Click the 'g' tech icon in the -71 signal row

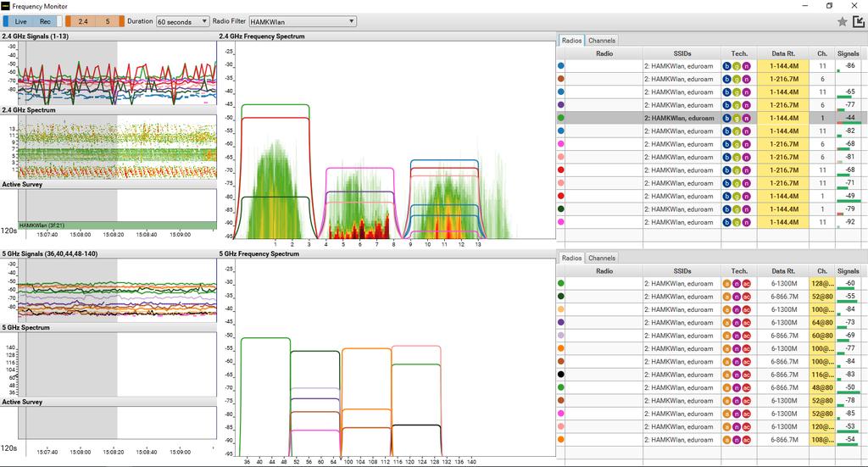[x=737, y=183]
